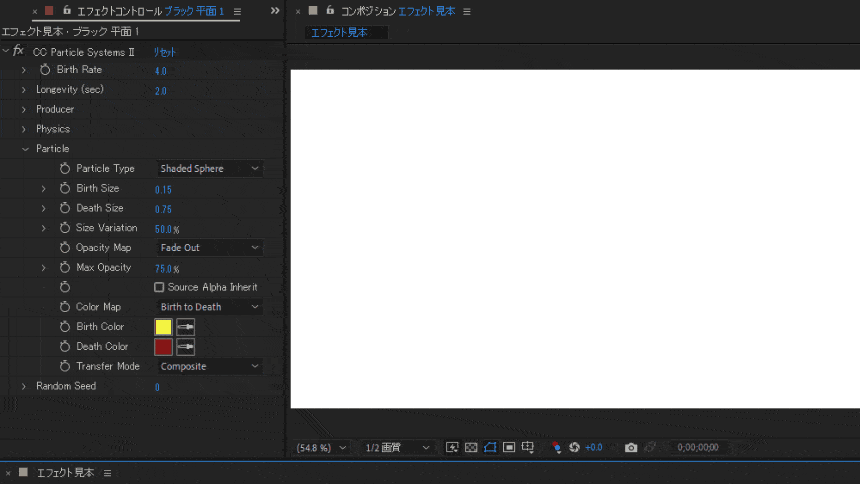This screenshot has width=860, height=484.
Task: Toggle the Effect Controls panel lock
Action: (67, 10)
